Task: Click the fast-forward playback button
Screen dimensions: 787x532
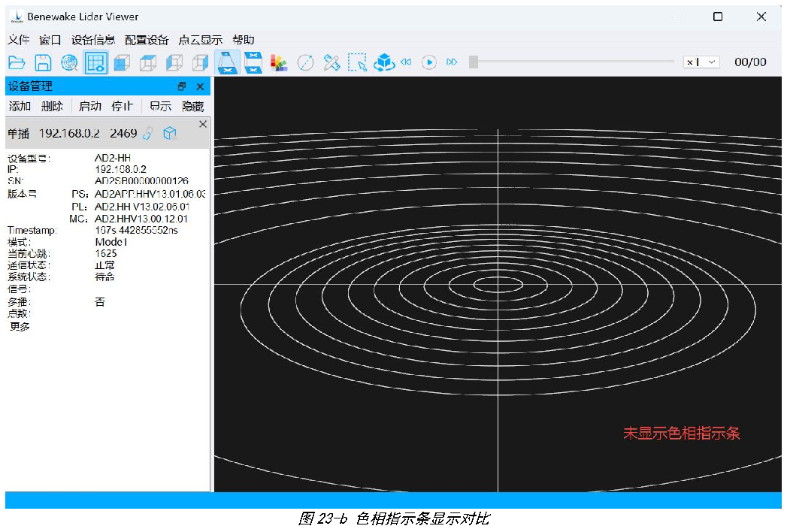Action: [452, 62]
